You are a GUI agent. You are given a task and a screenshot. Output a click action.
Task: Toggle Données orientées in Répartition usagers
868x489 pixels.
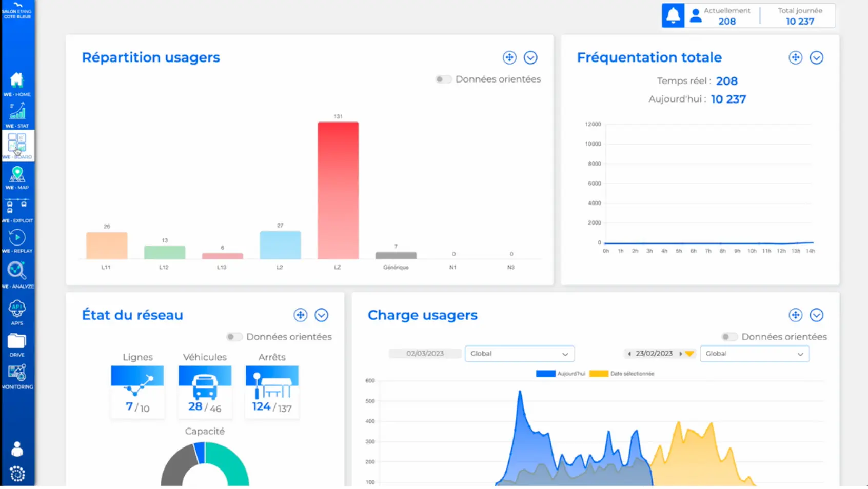(443, 79)
